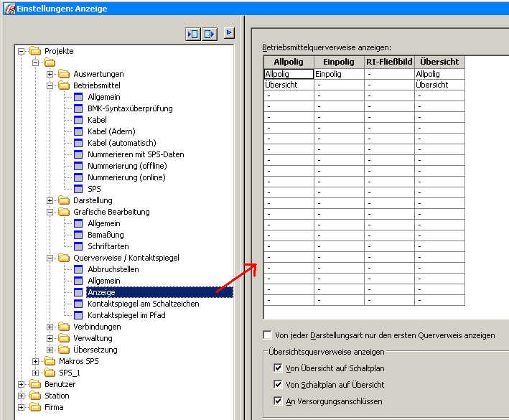Expand the Darstellung node
The width and height of the screenshot is (509, 420).
coord(50,200)
